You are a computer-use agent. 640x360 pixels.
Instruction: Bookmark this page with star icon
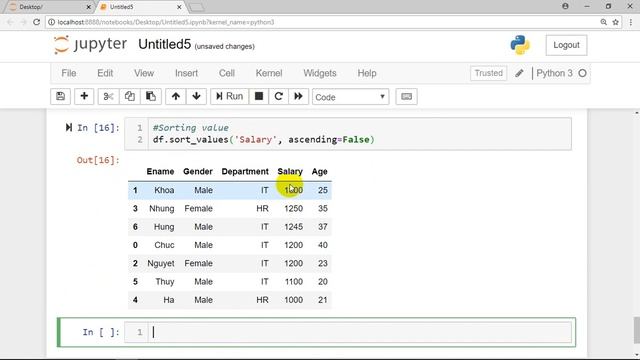(616, 22)
